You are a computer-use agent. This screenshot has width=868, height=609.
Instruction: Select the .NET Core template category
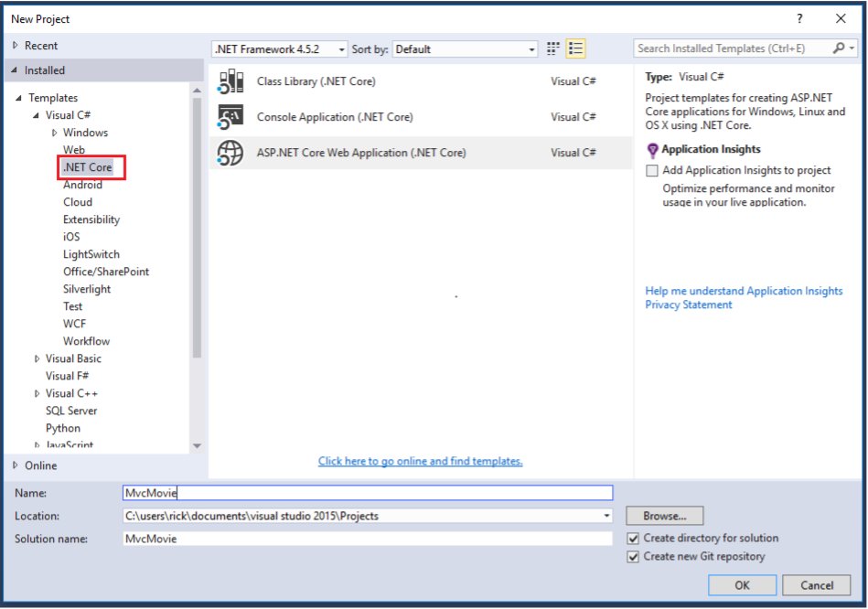[x=88, y=167]
